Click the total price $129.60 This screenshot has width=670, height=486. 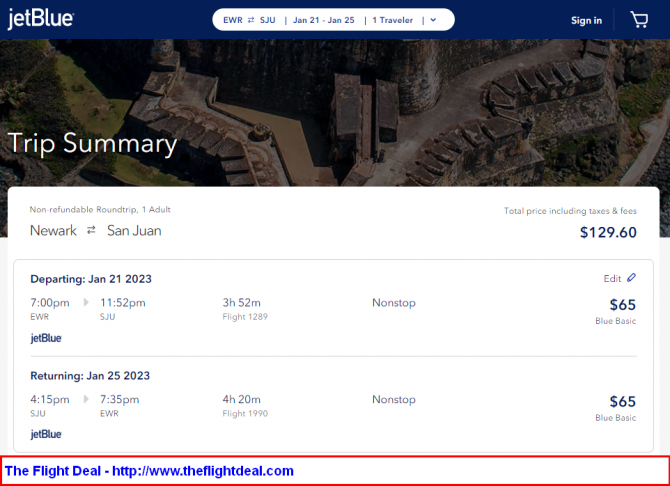click(x=608, y=232)
